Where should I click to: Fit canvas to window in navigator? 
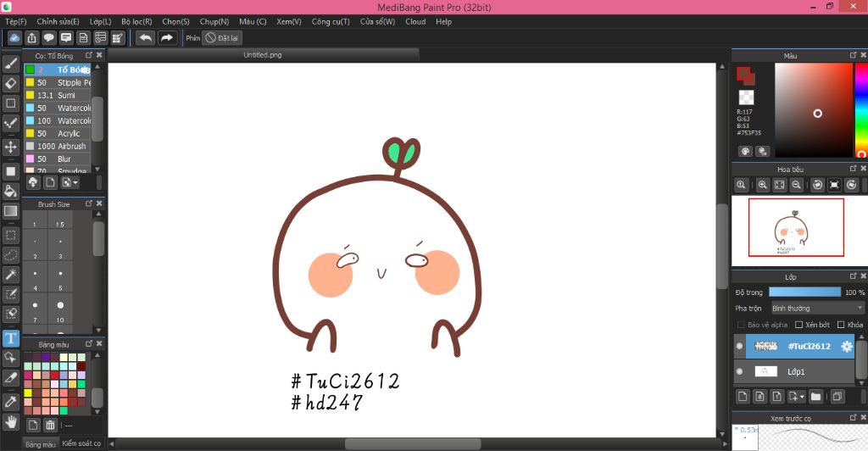click(x=780, y=185)
